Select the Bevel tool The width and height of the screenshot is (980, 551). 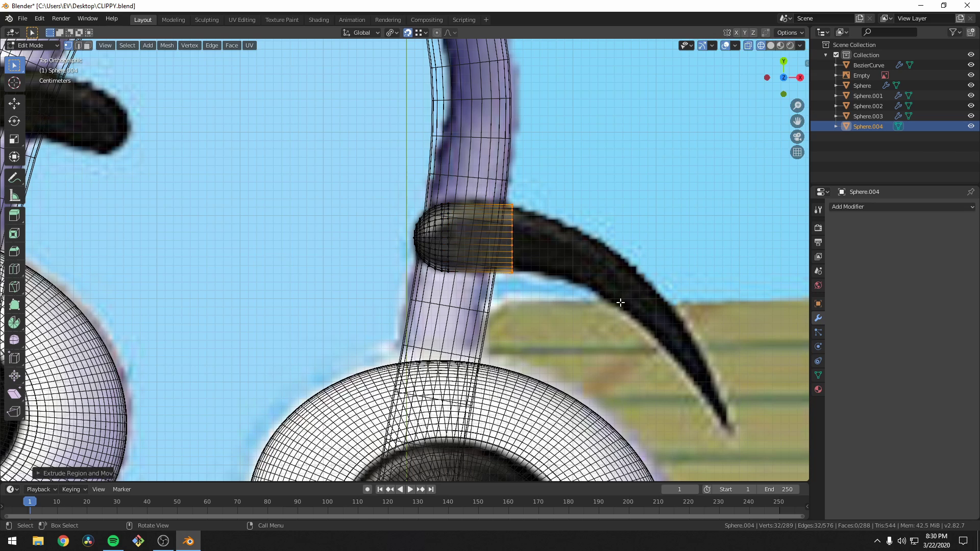pos(14,251)
